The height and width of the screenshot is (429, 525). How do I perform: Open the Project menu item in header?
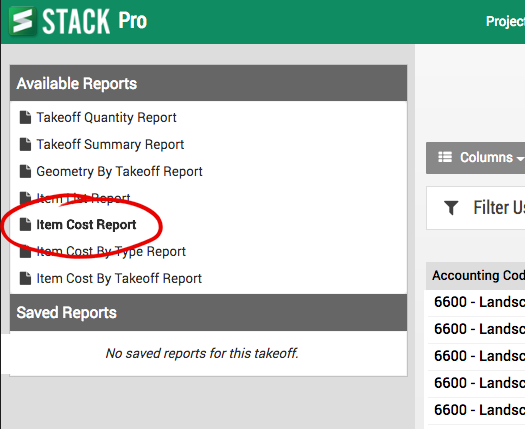[505, 21]
